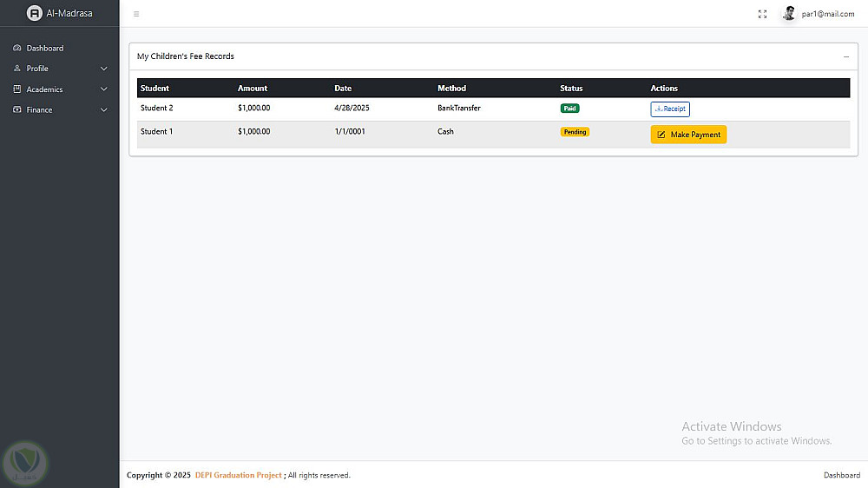Click the Pending status badge
Viewport: 868px width, 488px height.
click(x=575, y=132)
